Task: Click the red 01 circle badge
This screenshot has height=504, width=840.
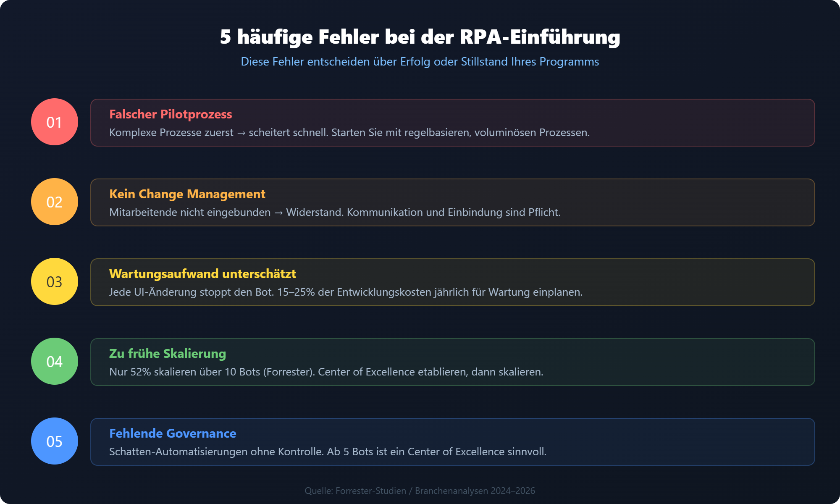Action: point(55,122)
